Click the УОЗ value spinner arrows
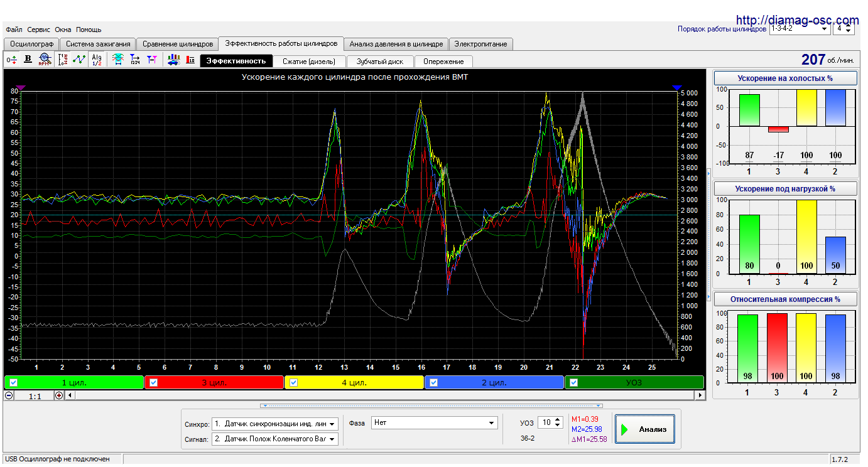Viewport: 868px width, 467px height. [558, 423]
